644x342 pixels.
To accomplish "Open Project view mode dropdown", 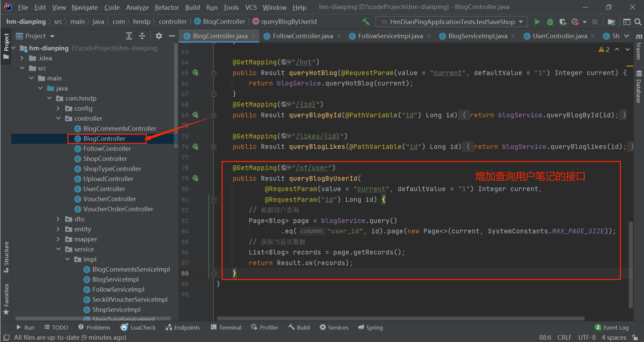I will (52, 36).
